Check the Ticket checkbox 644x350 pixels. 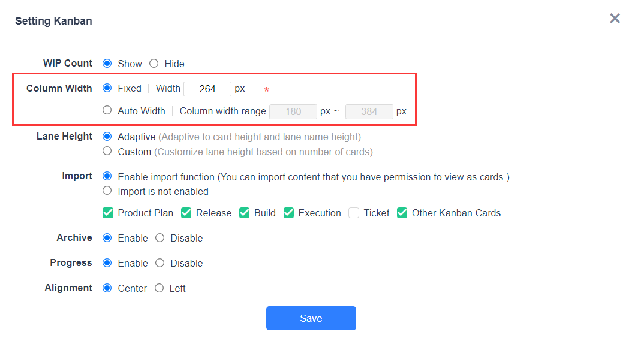point(354,213)
